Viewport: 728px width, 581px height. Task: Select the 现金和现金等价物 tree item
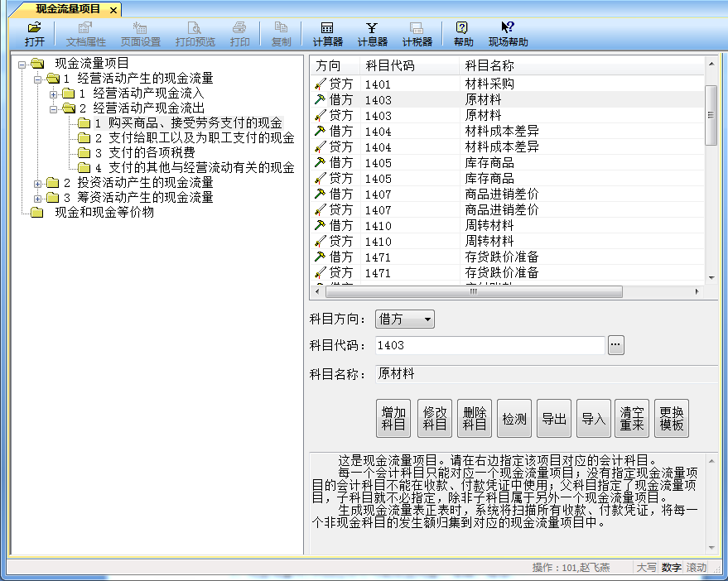104,213
